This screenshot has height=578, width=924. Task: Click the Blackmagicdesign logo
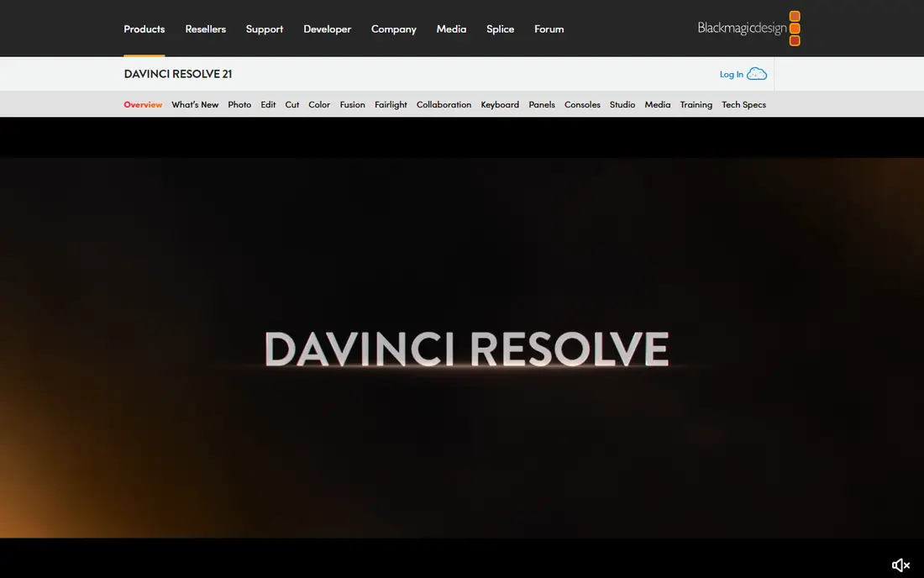pyautogui.click(x=748, y=29)
